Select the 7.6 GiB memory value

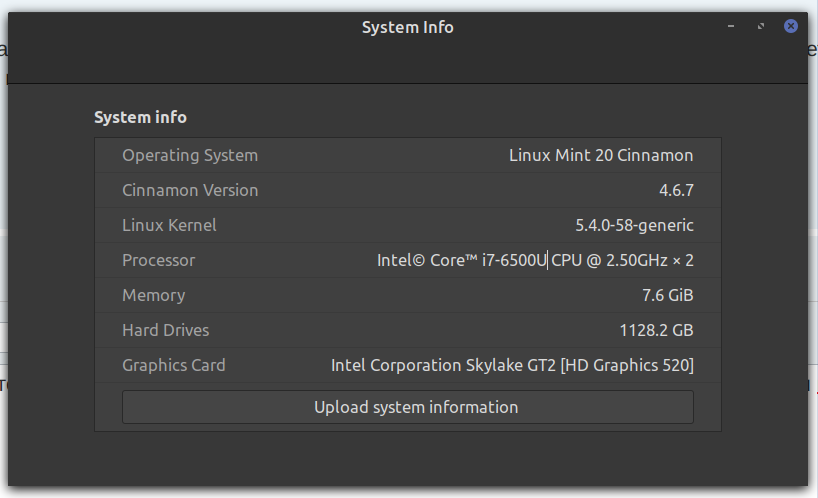[x=667, y=295]
